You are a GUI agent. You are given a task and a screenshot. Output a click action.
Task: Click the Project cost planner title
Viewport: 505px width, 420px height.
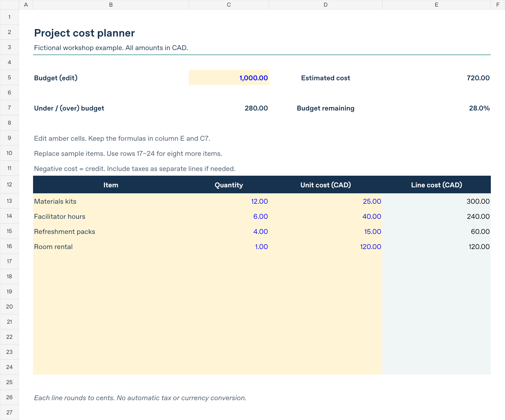pyautogui.click(x=84, y=33)
